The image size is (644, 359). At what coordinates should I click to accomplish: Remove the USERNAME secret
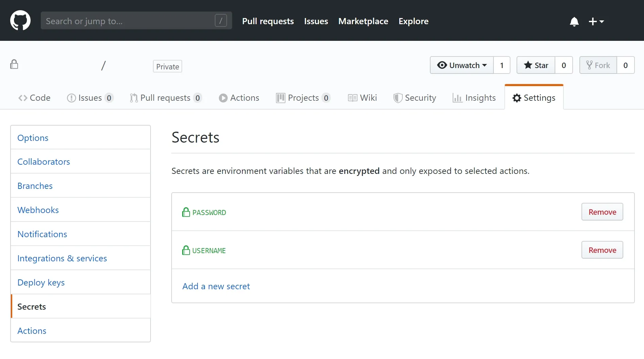coord(602,249)
